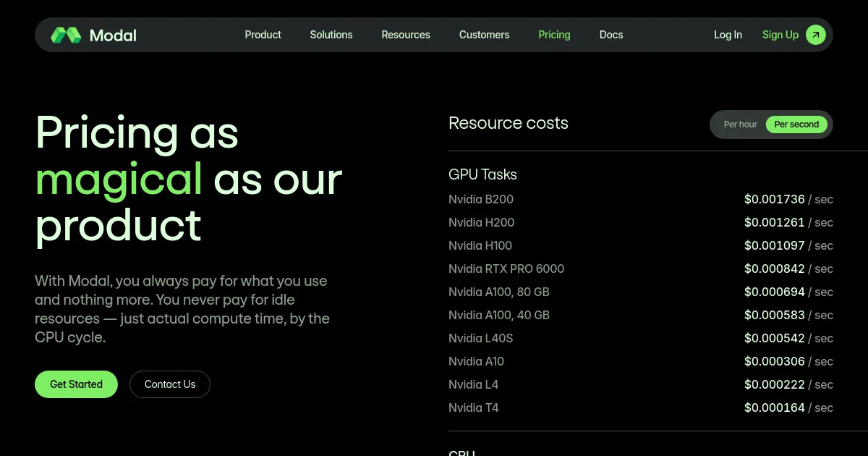
Task: Click the Modal wordmark text
Action: click(x=113, y=35)
